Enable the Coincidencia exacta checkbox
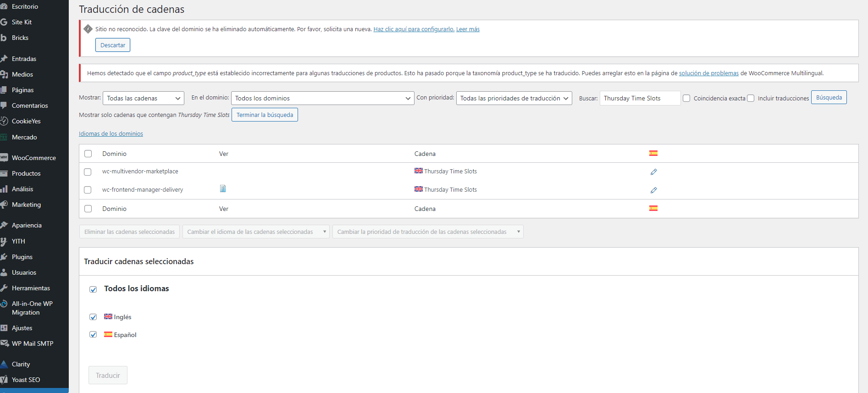The width and height of the screenshot is (868, 393). [686, 98]
